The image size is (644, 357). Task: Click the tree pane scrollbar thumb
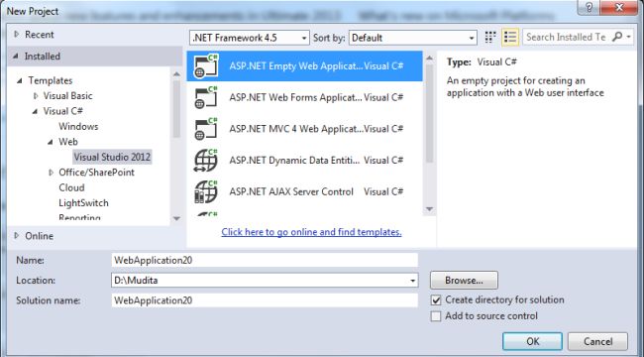[176, 109]
